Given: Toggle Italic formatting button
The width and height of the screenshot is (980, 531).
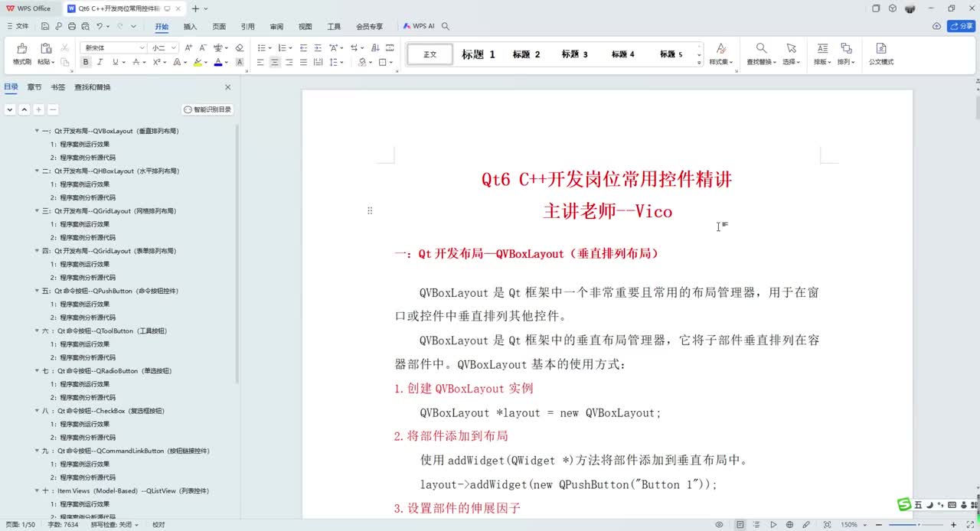Looking at the screenshot, I should click(x=100, y=62).
